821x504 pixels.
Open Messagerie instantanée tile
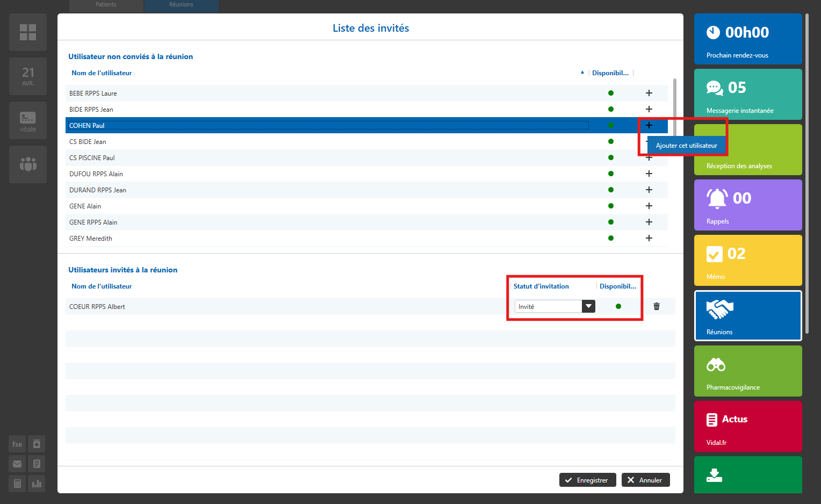pos(747,95)
